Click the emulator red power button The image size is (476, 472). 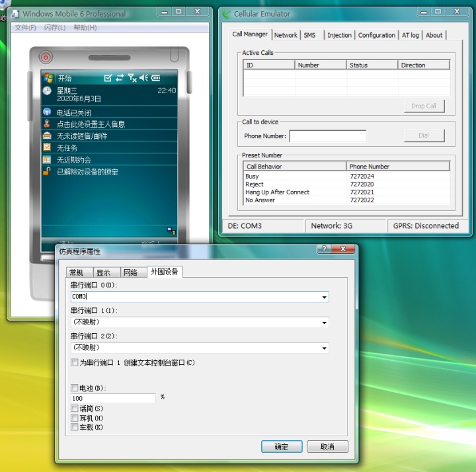pyautogui.click(x=46, y=58)
